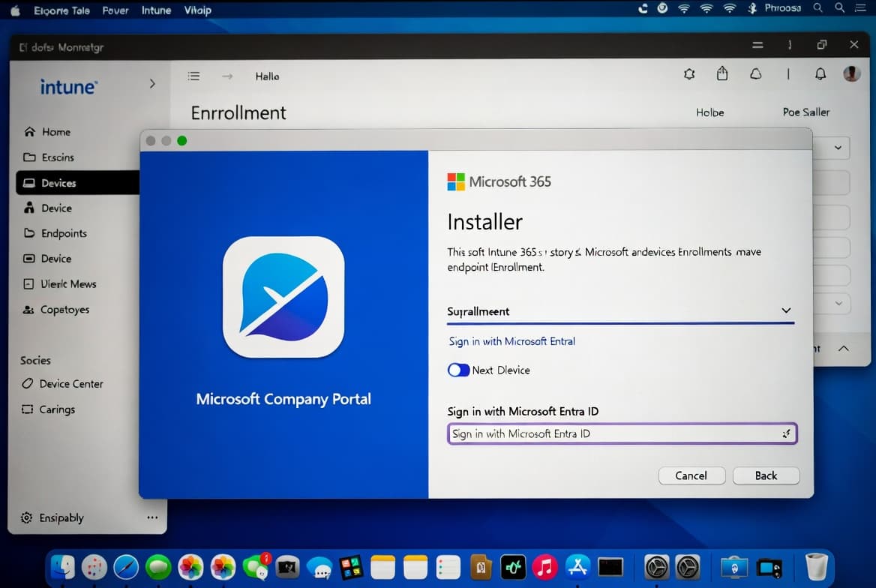Open the Escsins folder item in sidebar
The width and height of the screenshot is (876, 588).
click(x=49, y=157)
